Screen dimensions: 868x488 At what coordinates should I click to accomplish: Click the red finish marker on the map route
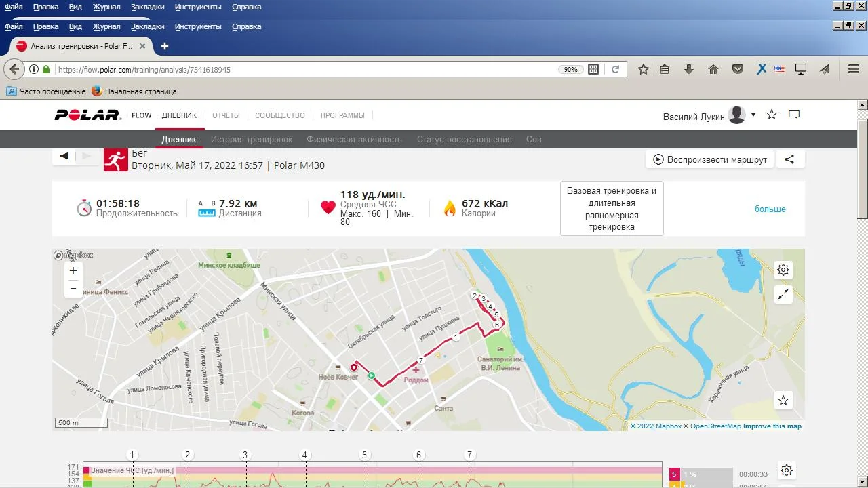pos(353,367)
